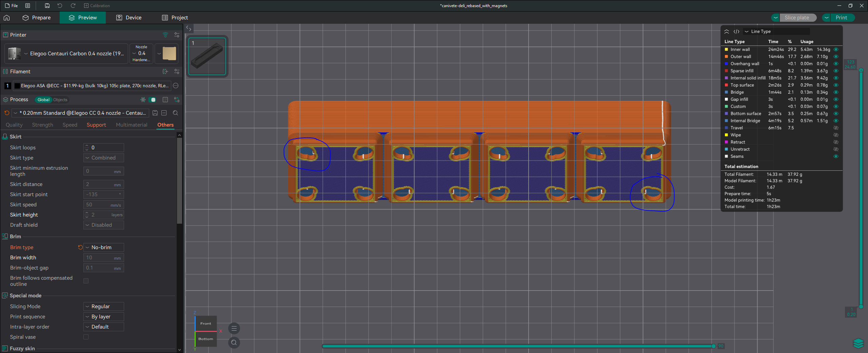Click the Print button
Screen dimensions: 868x353
841,18
